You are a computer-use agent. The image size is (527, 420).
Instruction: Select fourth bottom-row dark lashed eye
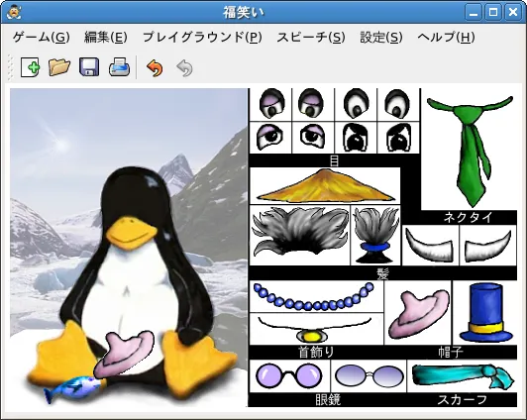(x=398, y=138)
